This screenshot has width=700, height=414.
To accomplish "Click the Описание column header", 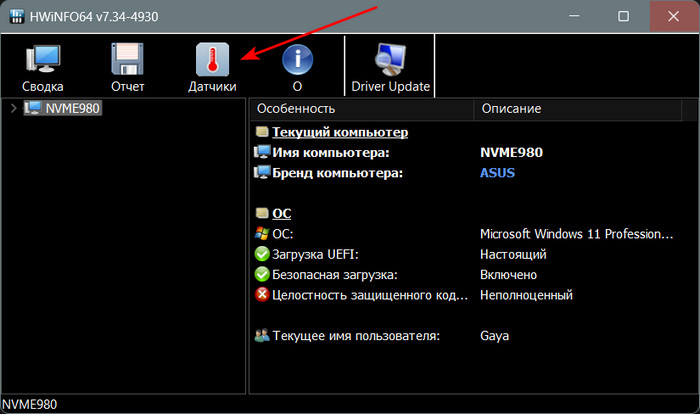I will point(578,109).
